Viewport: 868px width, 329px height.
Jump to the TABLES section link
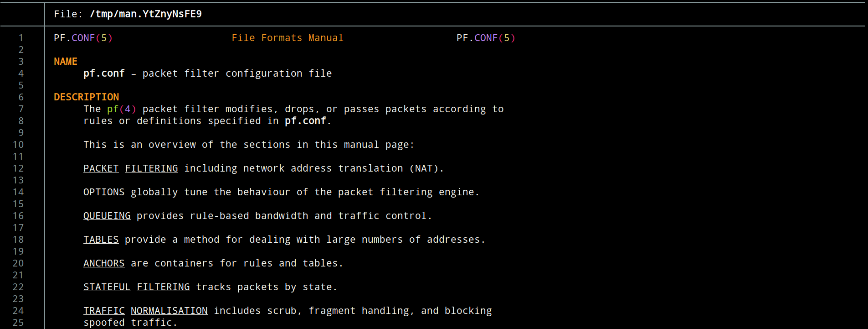tap(101, 240)
